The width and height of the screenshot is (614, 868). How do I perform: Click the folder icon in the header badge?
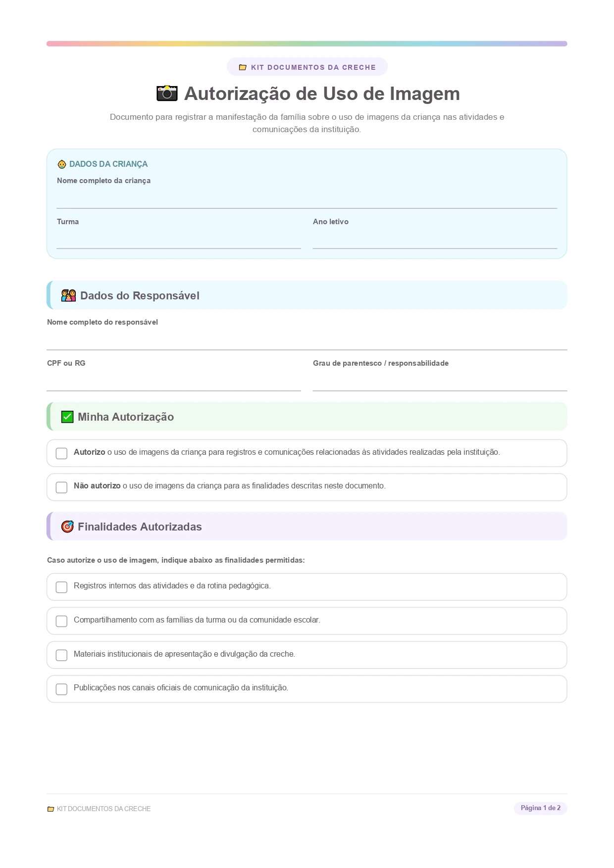243,67
